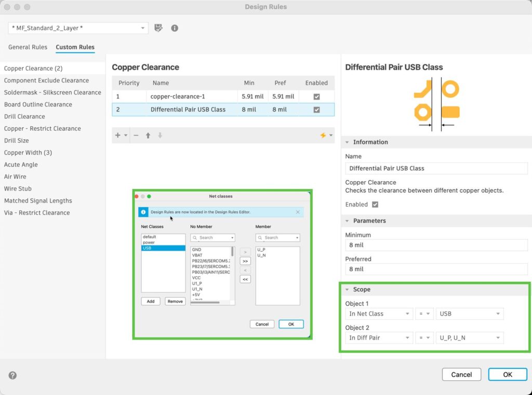Open the info icon beside rule set
The image size is (532, 395).
[175, 28]
